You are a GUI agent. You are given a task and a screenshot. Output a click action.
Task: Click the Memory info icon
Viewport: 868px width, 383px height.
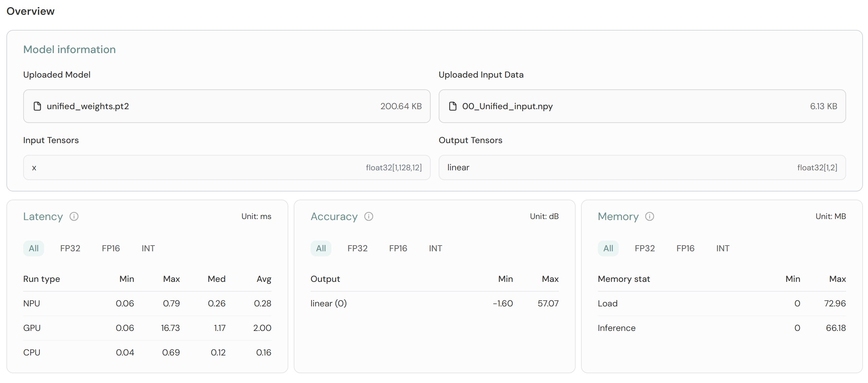[649, 216]
